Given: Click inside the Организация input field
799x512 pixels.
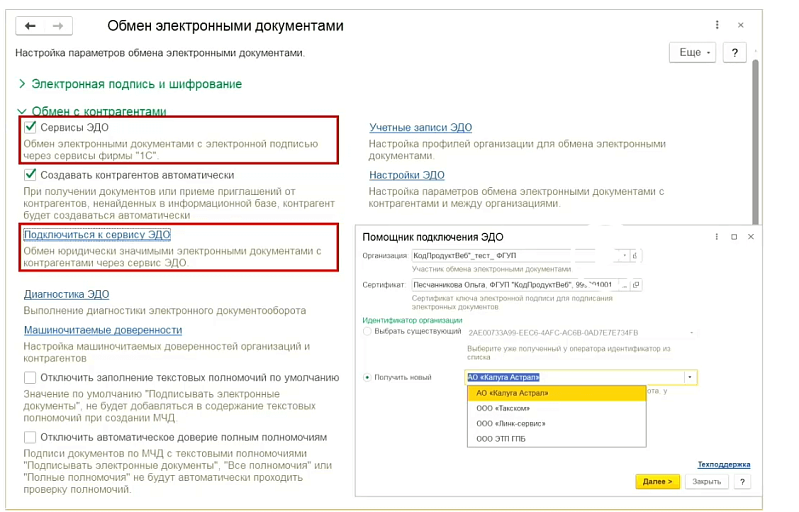Looking at the screenshot, I should click(x=515, y=256).
